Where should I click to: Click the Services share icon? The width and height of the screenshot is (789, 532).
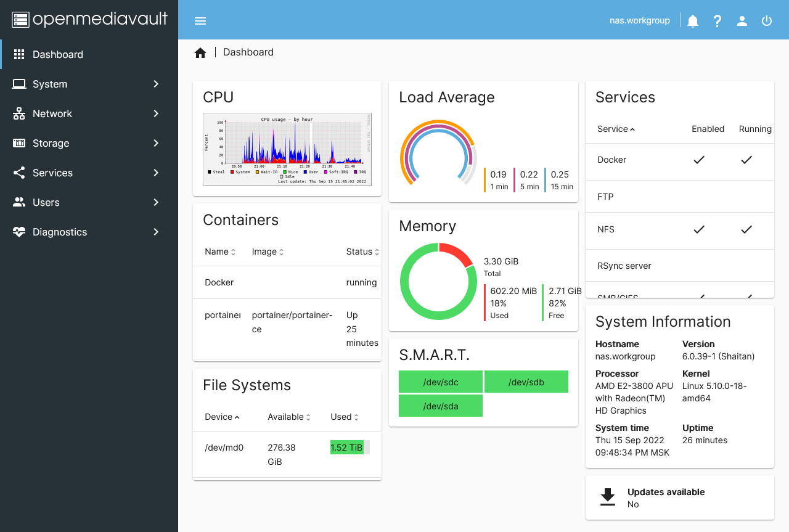point(19,173)
